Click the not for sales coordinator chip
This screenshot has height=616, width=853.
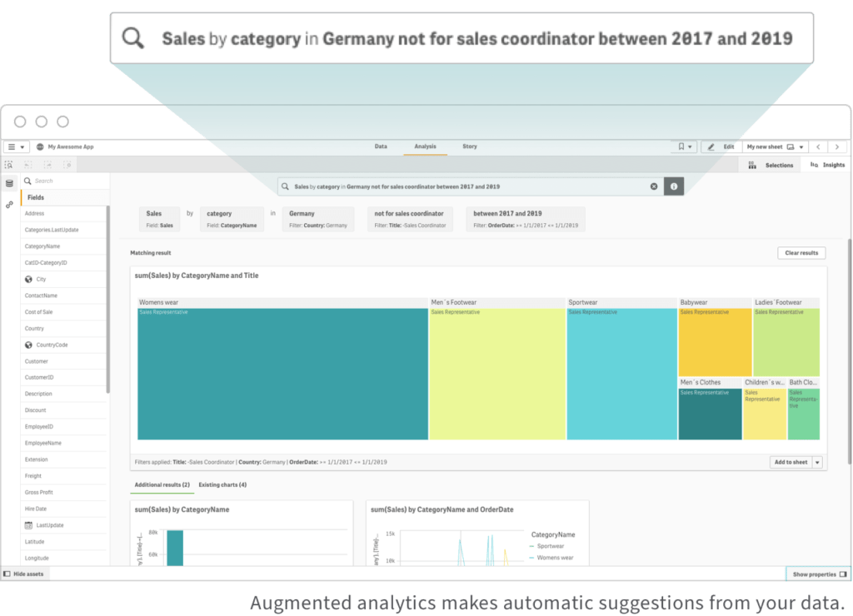tap(410, 219)
